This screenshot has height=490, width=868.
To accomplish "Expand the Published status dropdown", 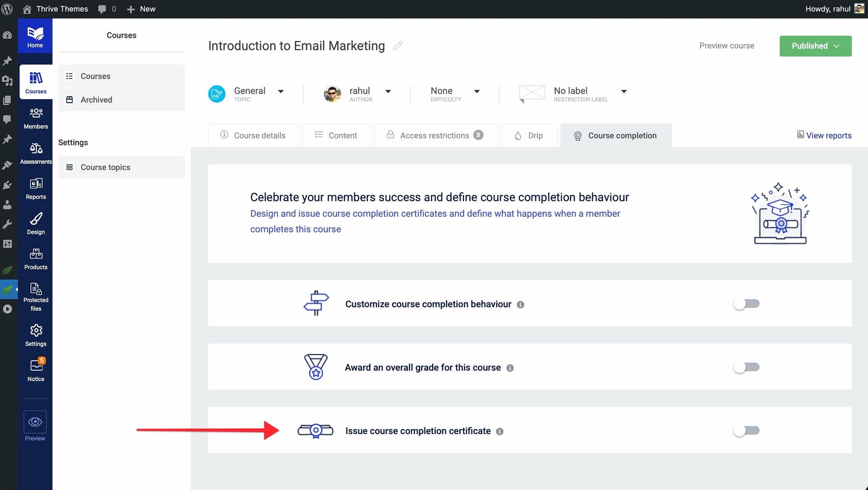I will [x=815, y=46].
